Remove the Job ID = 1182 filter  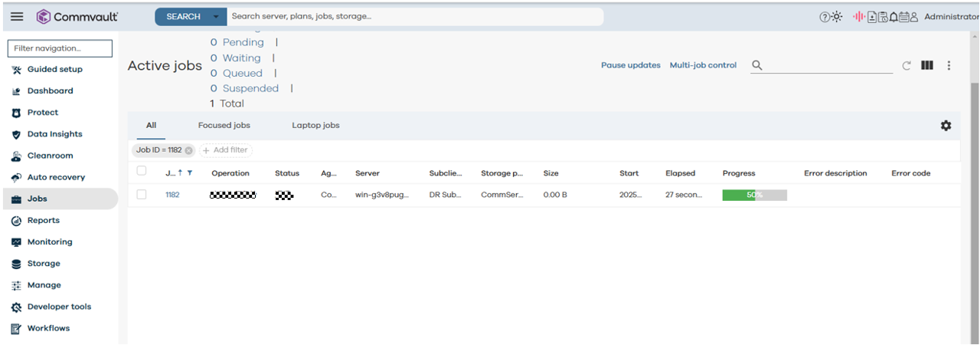188,150
